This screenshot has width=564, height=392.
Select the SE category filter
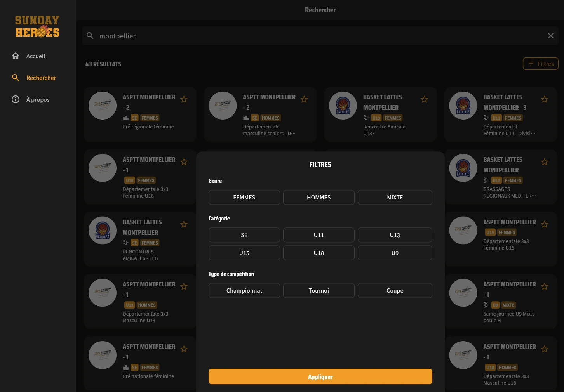(244, 235)
